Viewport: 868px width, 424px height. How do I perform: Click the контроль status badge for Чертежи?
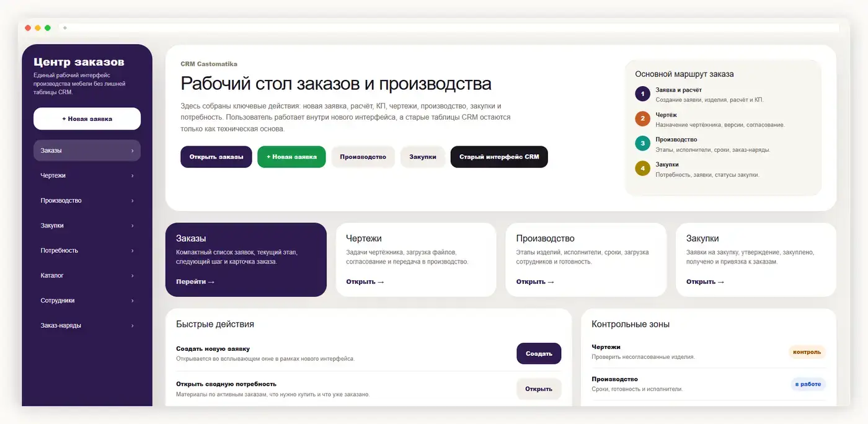(x=807, y=352)
